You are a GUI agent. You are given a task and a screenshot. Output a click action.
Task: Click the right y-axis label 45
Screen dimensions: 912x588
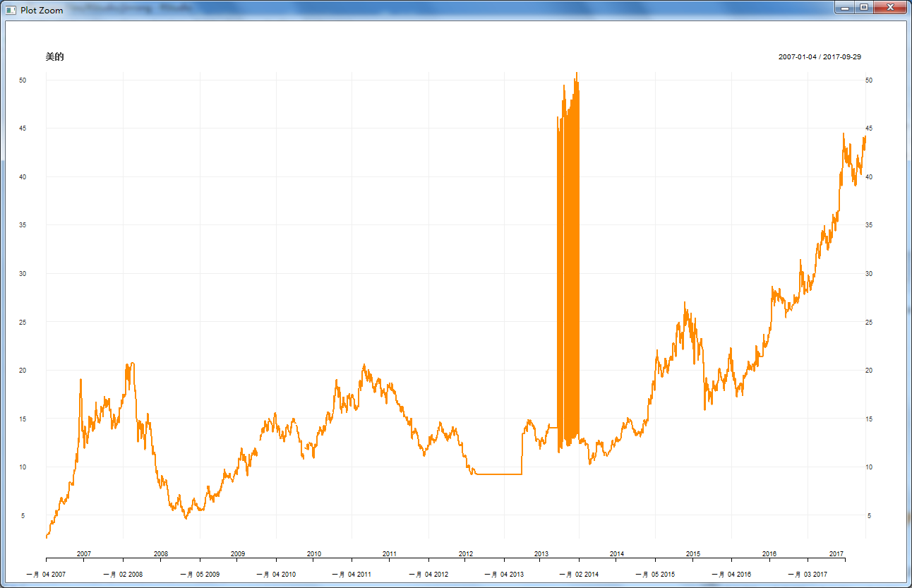tap(869, 128)
